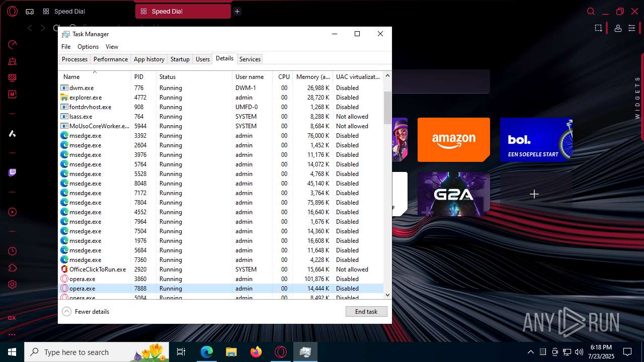Click inside Windows search box on taskbar
The image size is (644, 362).
97,352
